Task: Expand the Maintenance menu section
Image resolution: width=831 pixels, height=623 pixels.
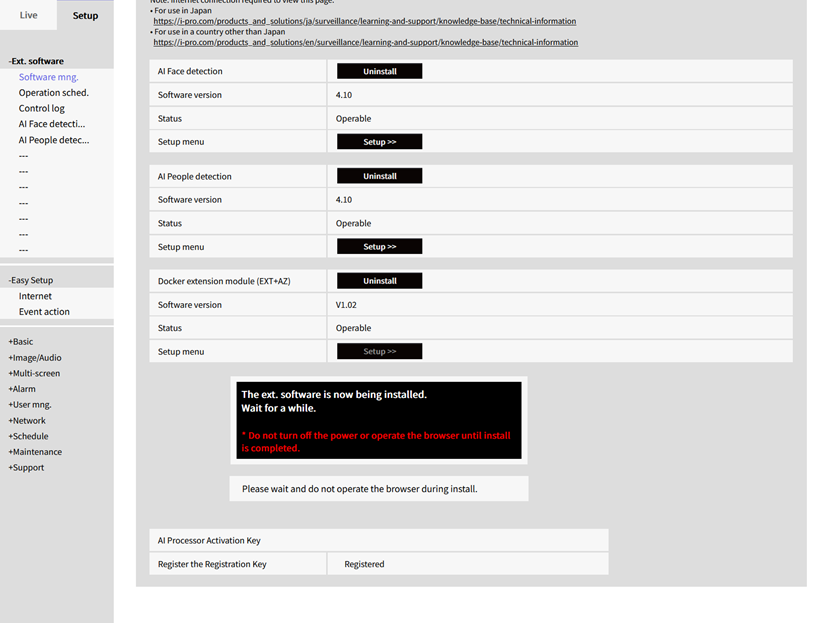Action: coord(35,452)
